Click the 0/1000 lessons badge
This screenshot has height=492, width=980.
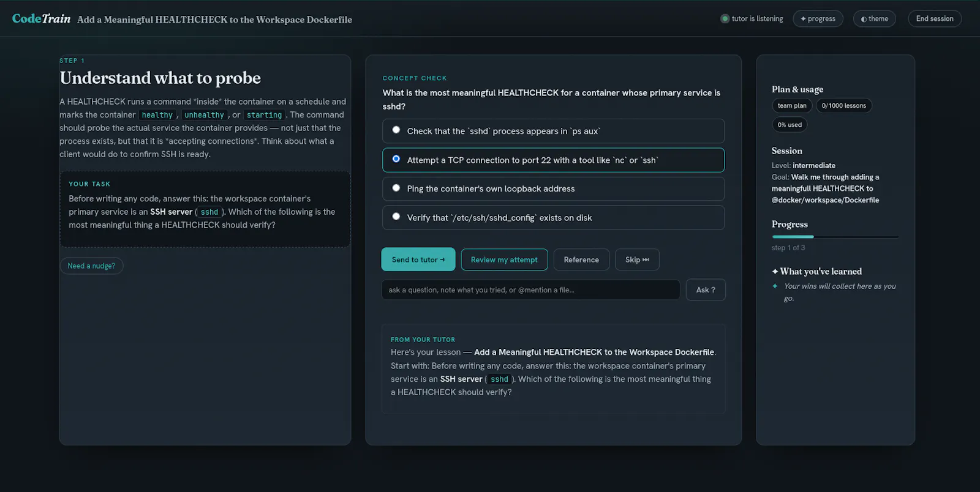[x=843, y=106]
